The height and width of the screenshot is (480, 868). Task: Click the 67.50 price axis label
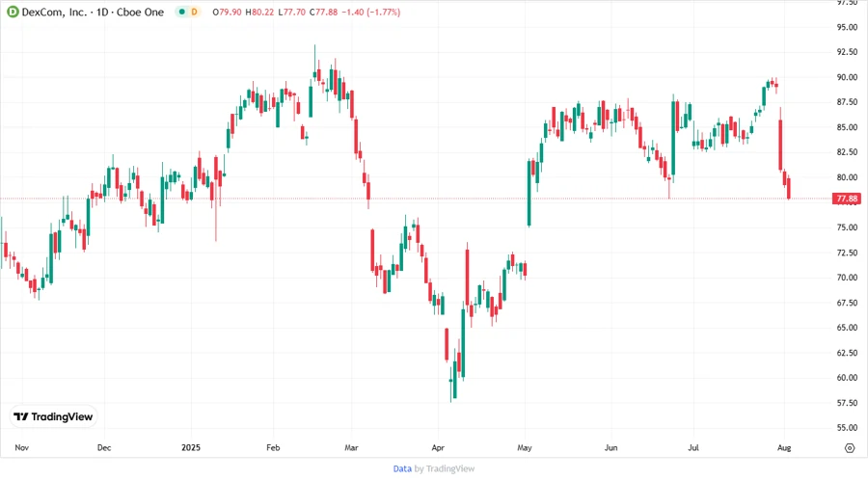(847, 303)
